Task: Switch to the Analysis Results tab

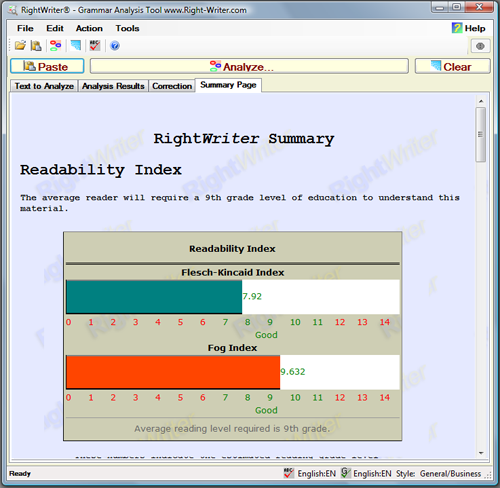Action: [x=113, y=86]
